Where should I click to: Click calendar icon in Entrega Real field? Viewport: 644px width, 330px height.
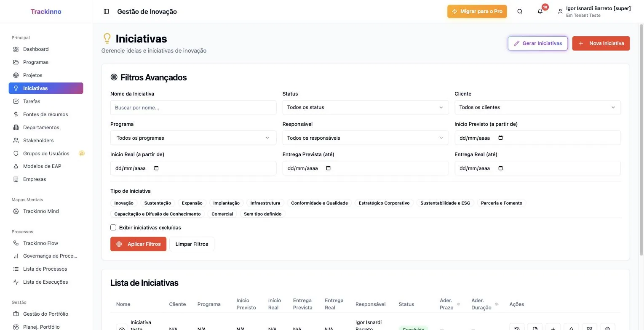coord(500,168)
